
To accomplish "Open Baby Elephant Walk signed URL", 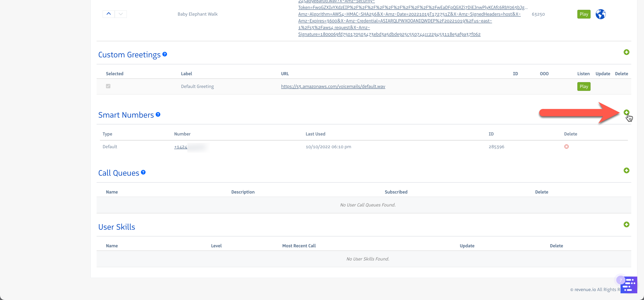I will coord(409,14).
